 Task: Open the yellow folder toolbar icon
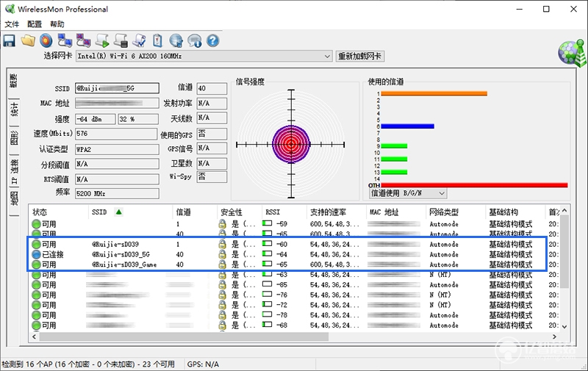[28, 40]
